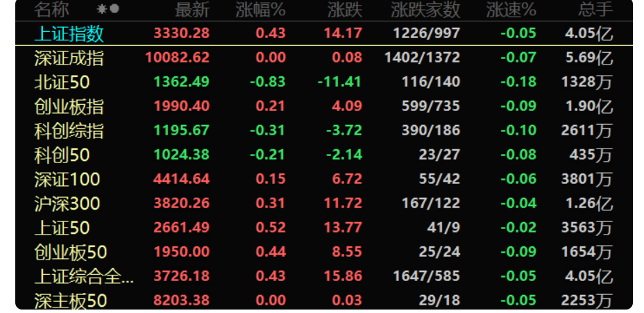Image resolution: width=644 pixels, height=313 pixels.
Task: Click the change value -3.72
Action: click(344, 130)
